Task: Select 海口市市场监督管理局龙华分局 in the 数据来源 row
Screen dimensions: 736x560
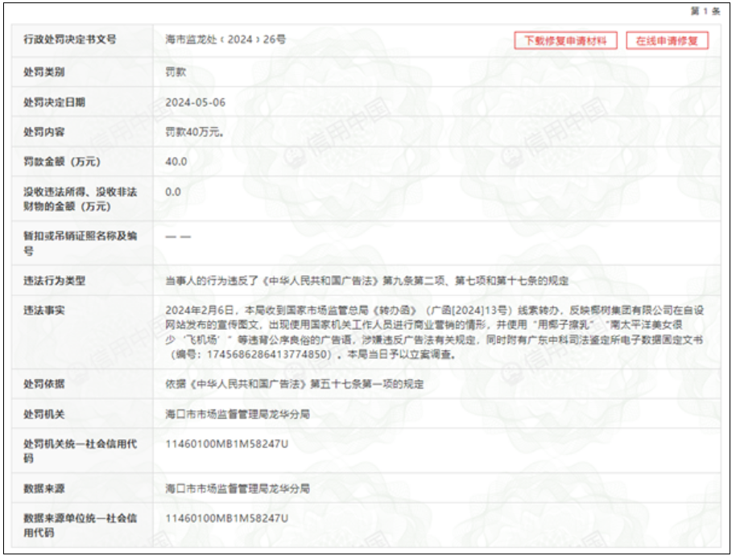Action: tap(238, 488)
